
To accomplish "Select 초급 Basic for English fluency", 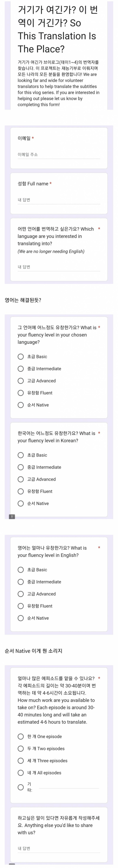I will click(21, 570).
